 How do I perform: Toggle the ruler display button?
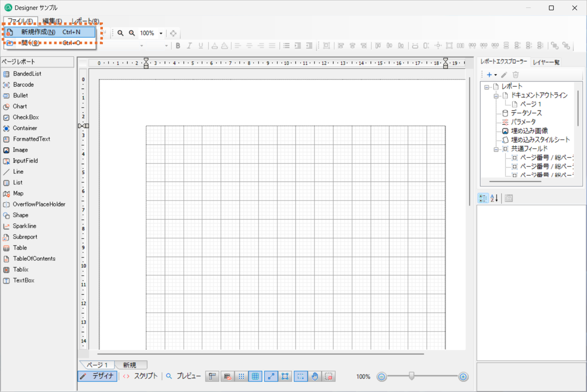click(x=212, y=376)
